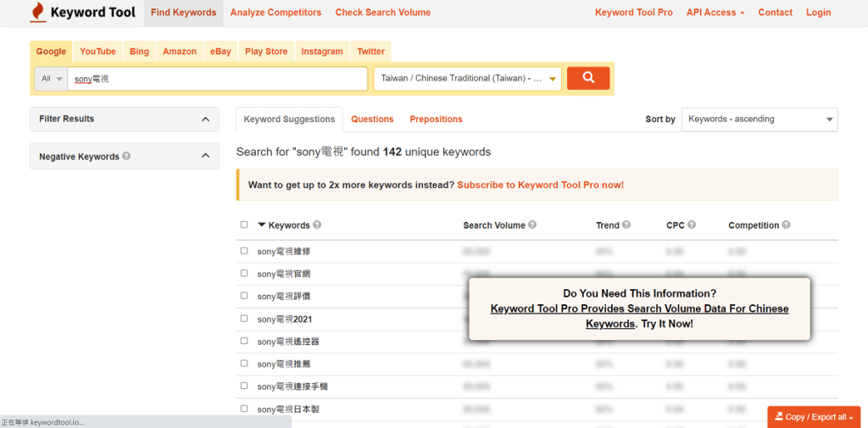Click the sony電視 keyword search field
Image resolution: width=868 pixels, height=428 pixels.
coord(217,79)
